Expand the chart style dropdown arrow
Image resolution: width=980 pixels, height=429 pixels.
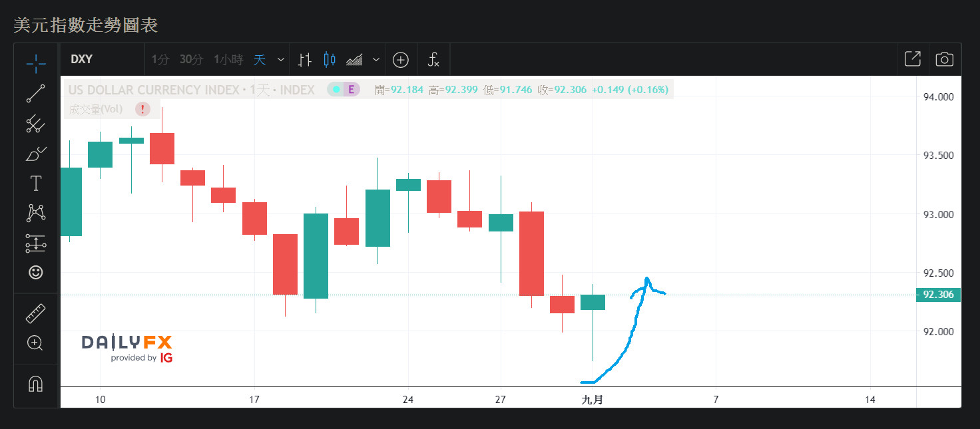[x=376, y=60]
